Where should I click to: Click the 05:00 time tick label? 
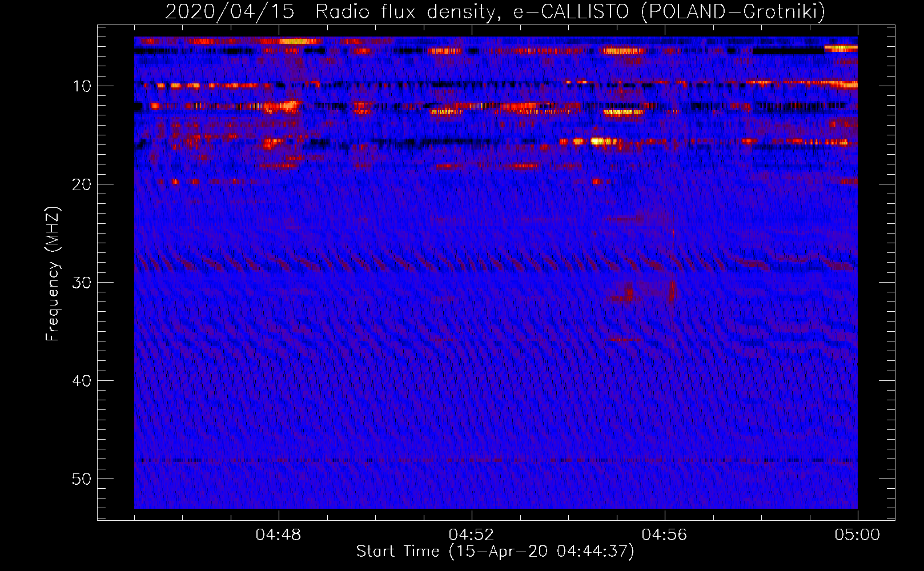pos(857,535)
